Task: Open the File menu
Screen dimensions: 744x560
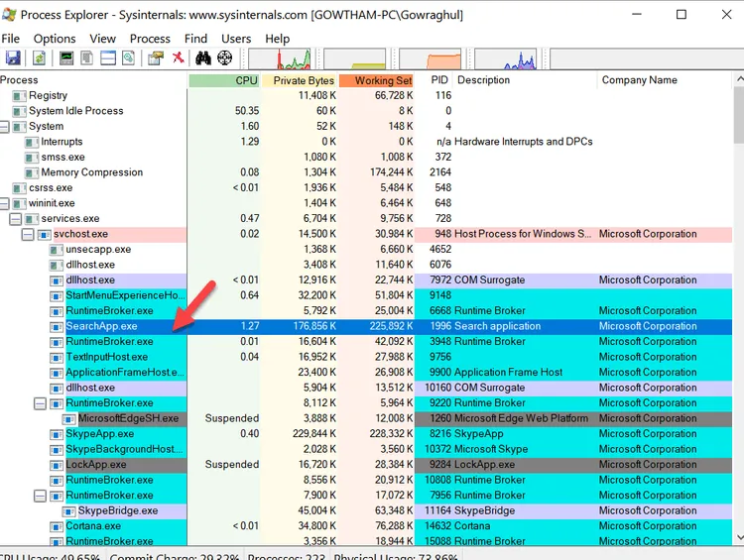Action: pyautogui.click(x=11, y=39)
